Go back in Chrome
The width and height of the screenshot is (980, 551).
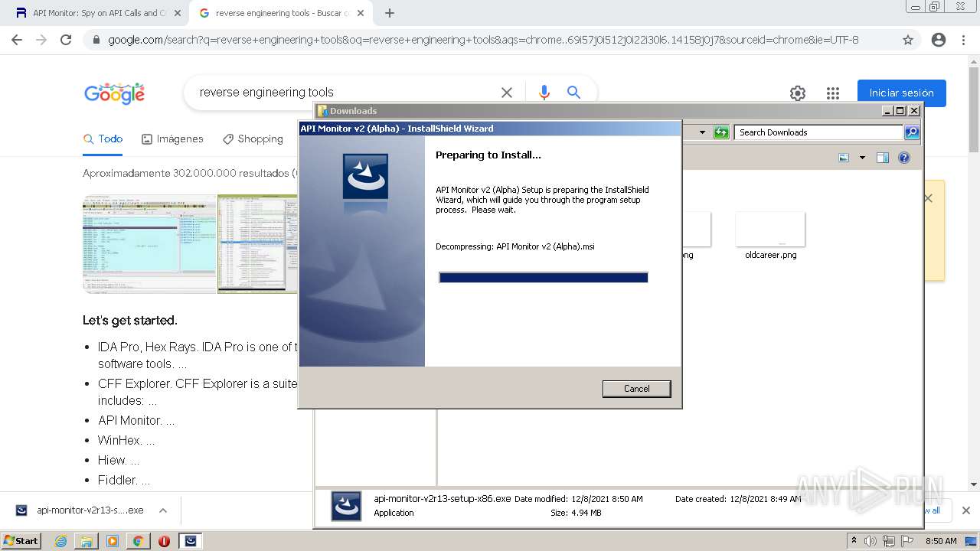click(17, 40)
